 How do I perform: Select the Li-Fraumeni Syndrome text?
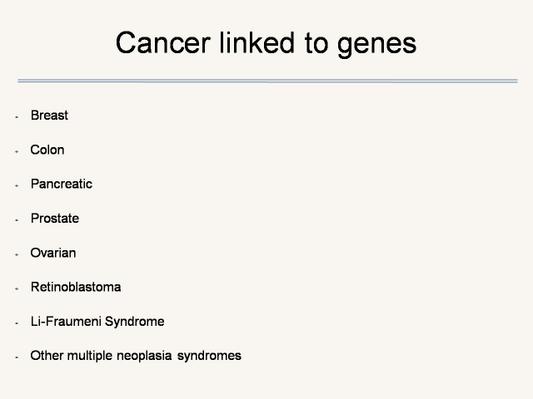coord(98,322)
